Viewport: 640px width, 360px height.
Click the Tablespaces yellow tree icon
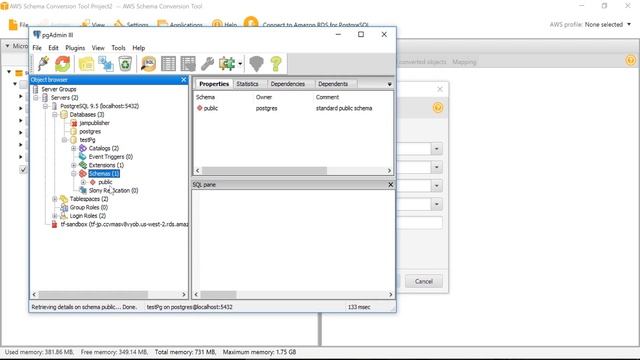click(x=64, y=199)
